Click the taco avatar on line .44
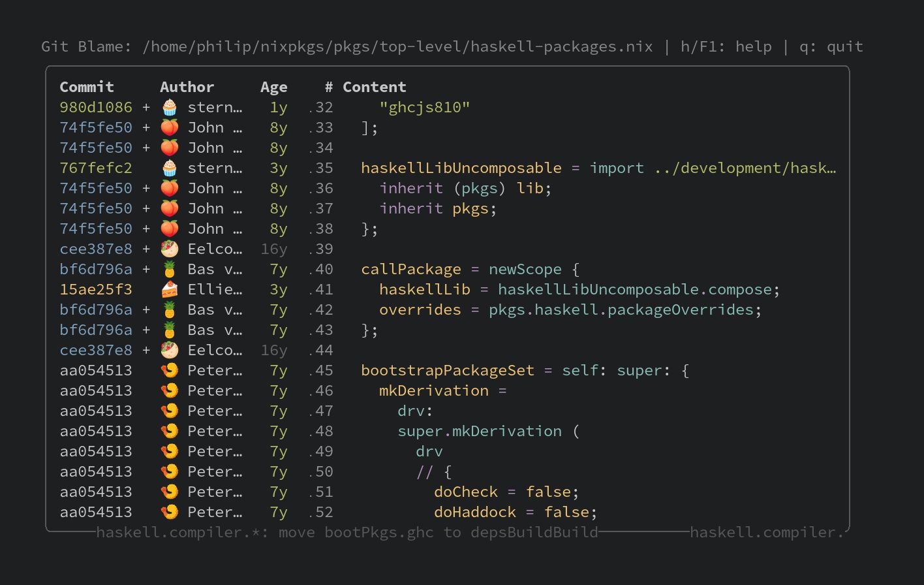 click(169, 350)
